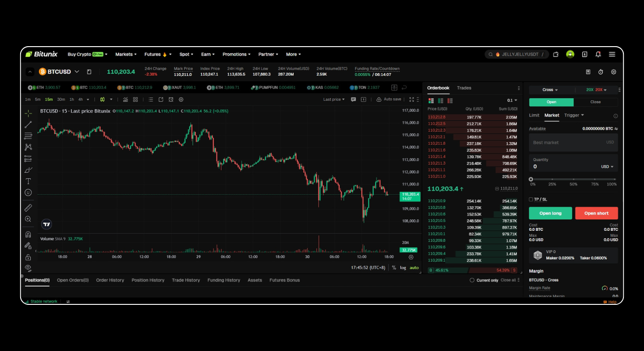Open the chart Settings gear icon
The image size is (644, 351).
[x=181, y=99]
